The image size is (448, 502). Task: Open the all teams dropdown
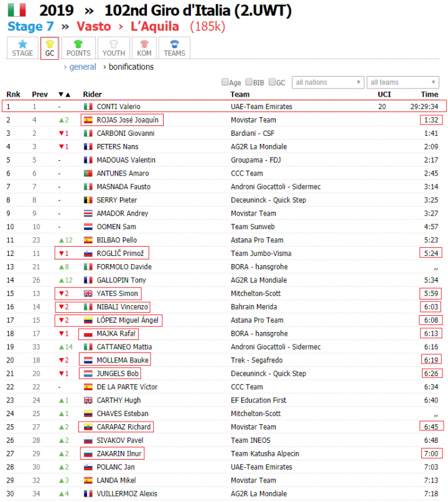pyautogui.click(x=403, y=82)
